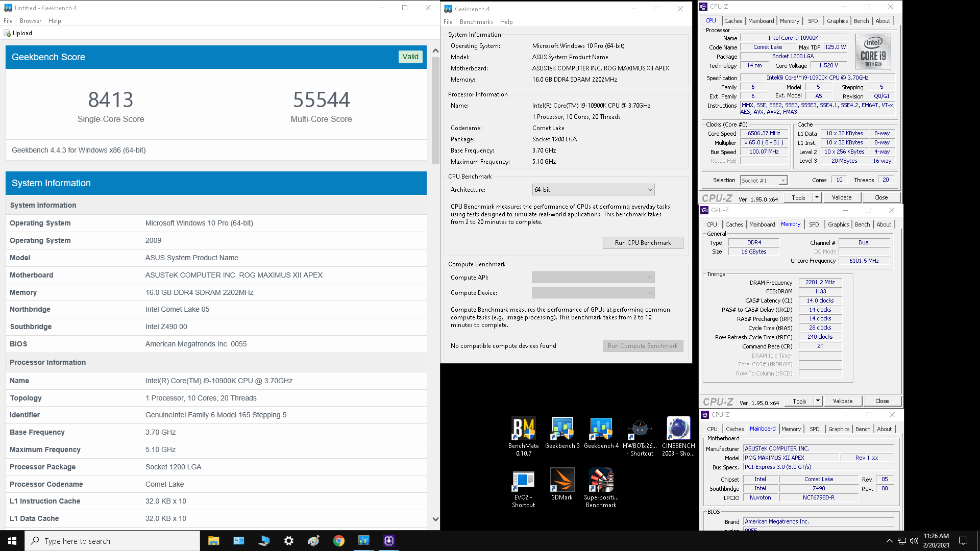This screenshot has height=551, width=980.
Task: Open File Explorer from taskbar
Action: [x=214, y=541]
